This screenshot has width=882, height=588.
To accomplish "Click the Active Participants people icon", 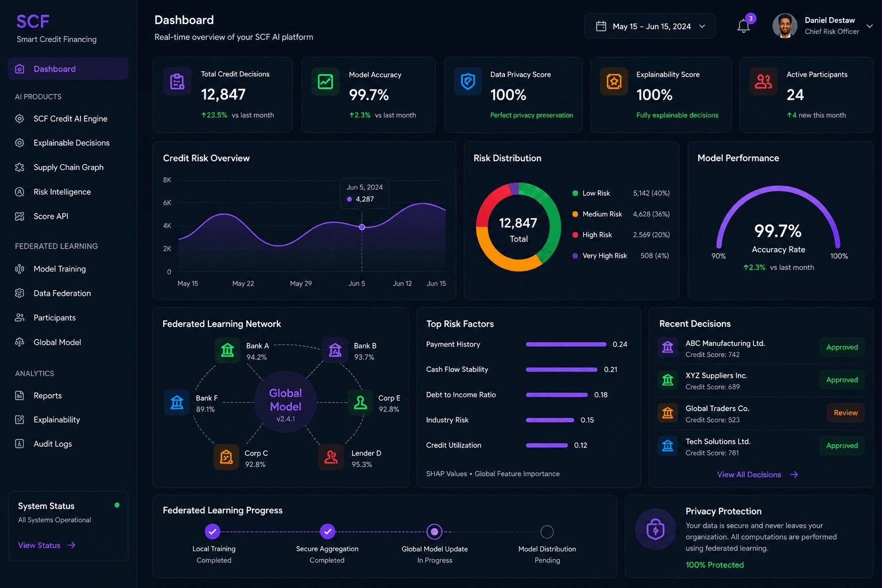I will point(763,82).
